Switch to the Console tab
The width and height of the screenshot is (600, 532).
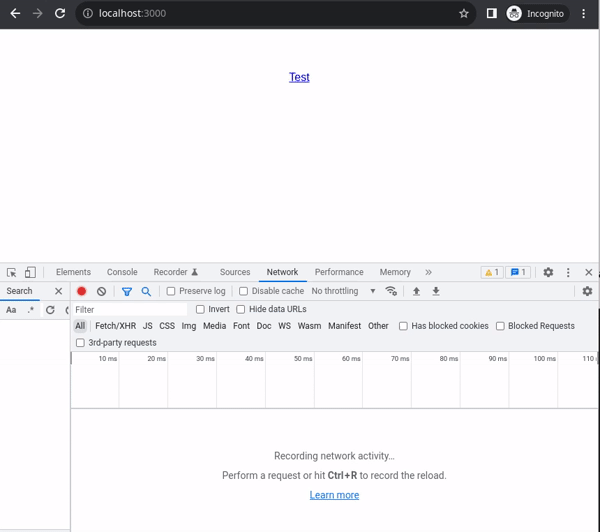(122, 272)
